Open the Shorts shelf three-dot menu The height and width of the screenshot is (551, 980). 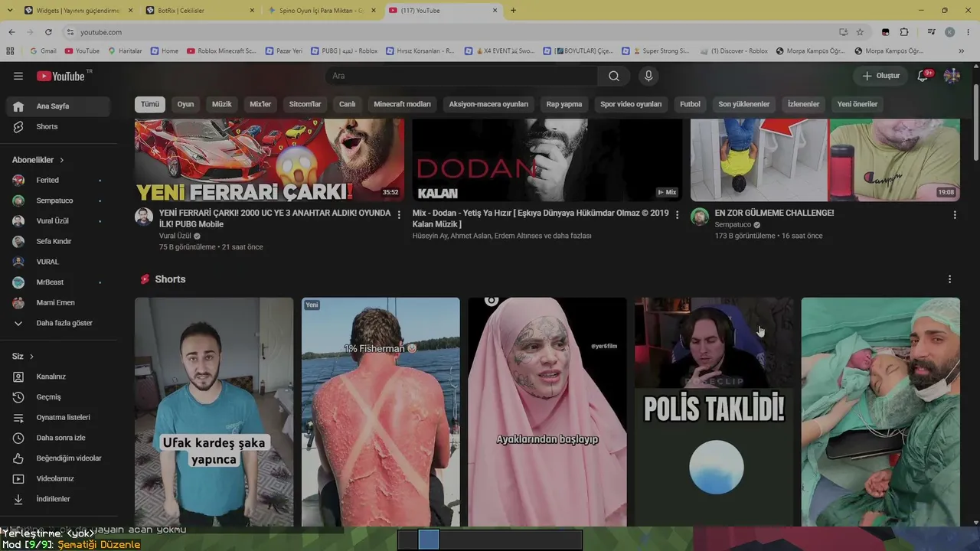950,279
